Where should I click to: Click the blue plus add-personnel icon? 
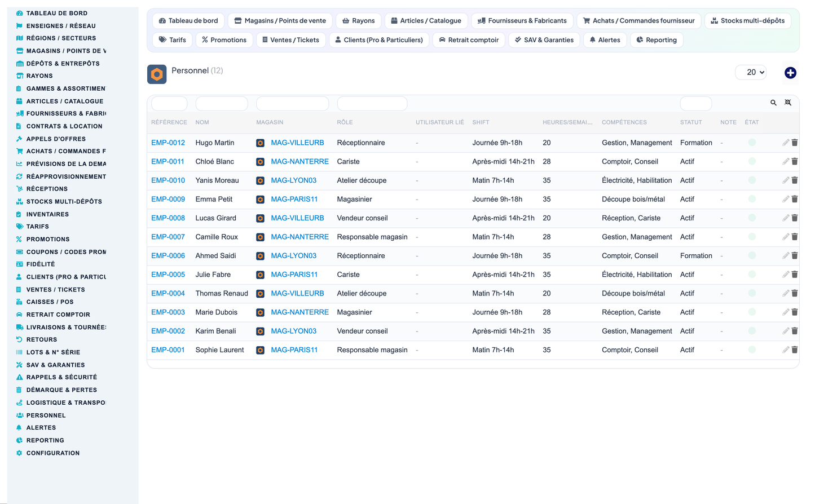pos(790,73)
